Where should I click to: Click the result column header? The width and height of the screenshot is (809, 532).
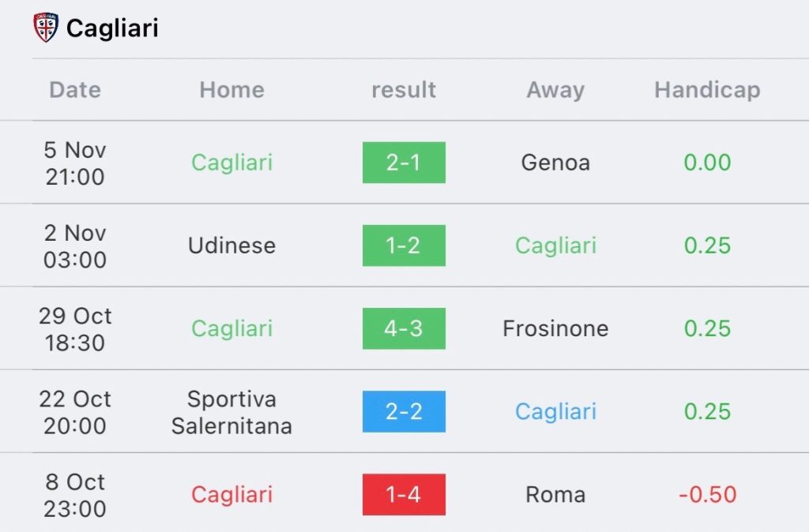pos(404,90)
